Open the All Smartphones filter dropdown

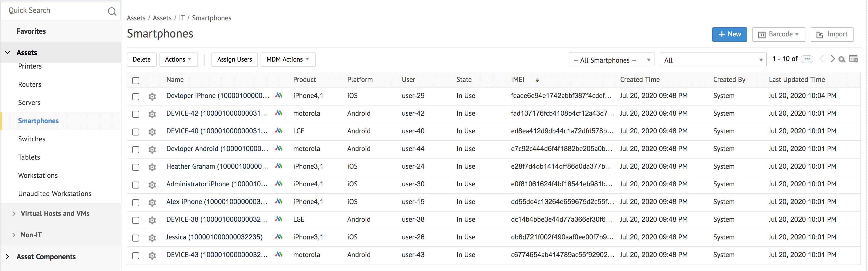[x=611, y=60]
